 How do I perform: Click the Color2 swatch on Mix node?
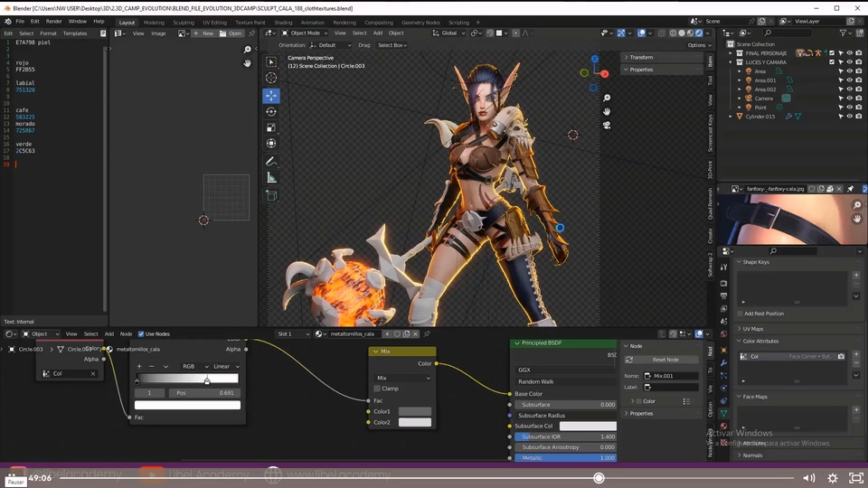tap(415, 422)
